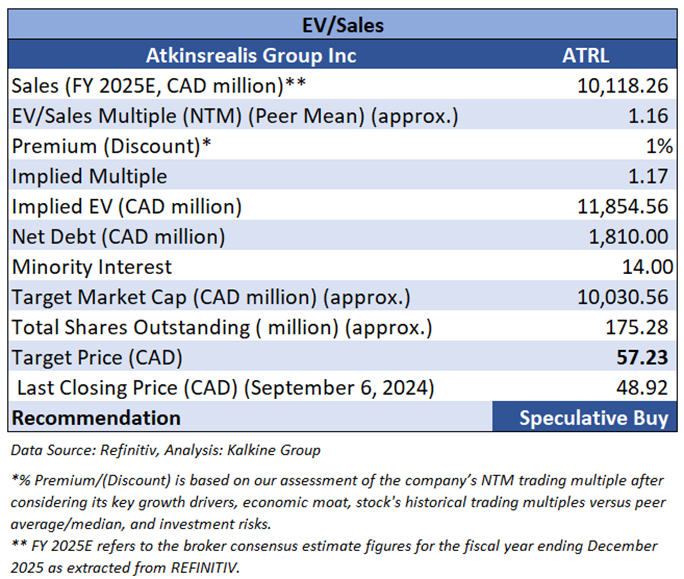Click the shares outstanding value 175.28
This screenshot has height=579, width=684.
pos(637,327)
